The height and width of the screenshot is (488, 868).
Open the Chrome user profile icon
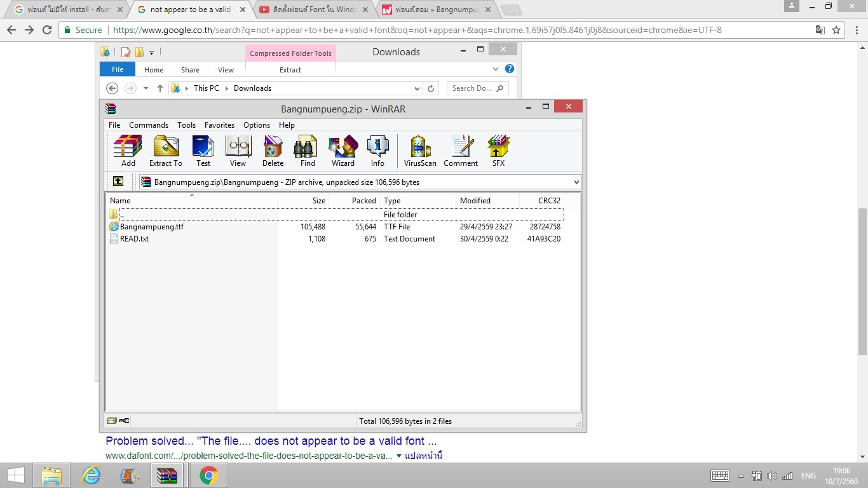[x=791, y=6]
